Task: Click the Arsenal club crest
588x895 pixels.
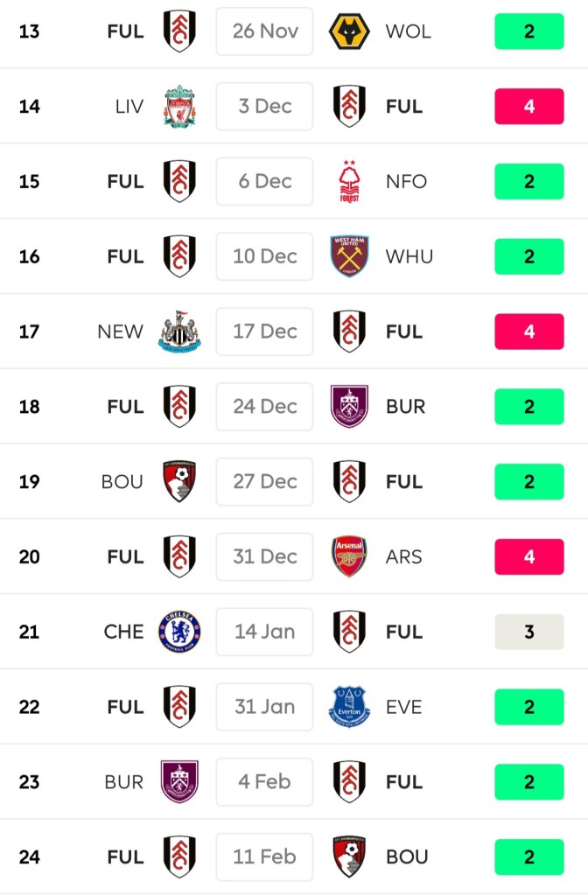Action: coord(349,556)
